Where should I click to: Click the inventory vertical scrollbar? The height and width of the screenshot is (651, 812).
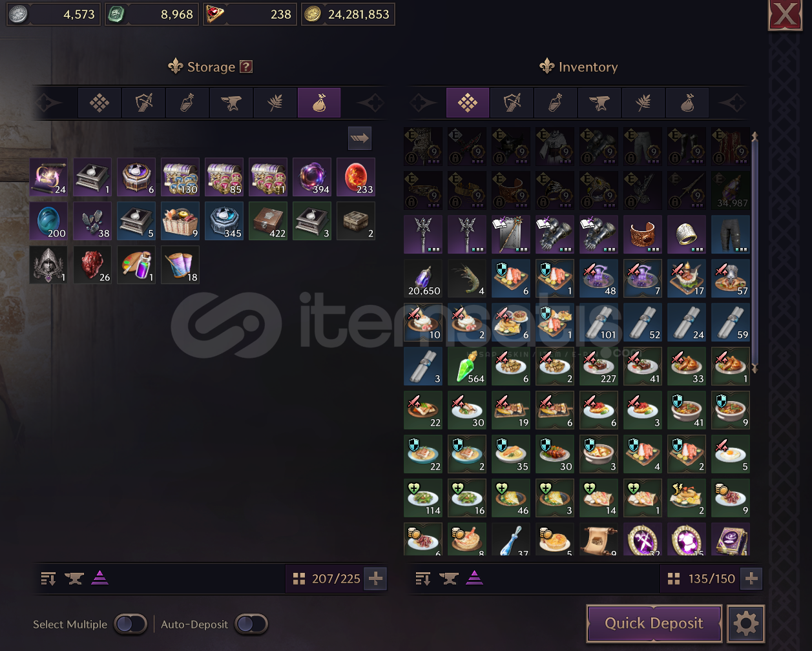coord(755,252)
